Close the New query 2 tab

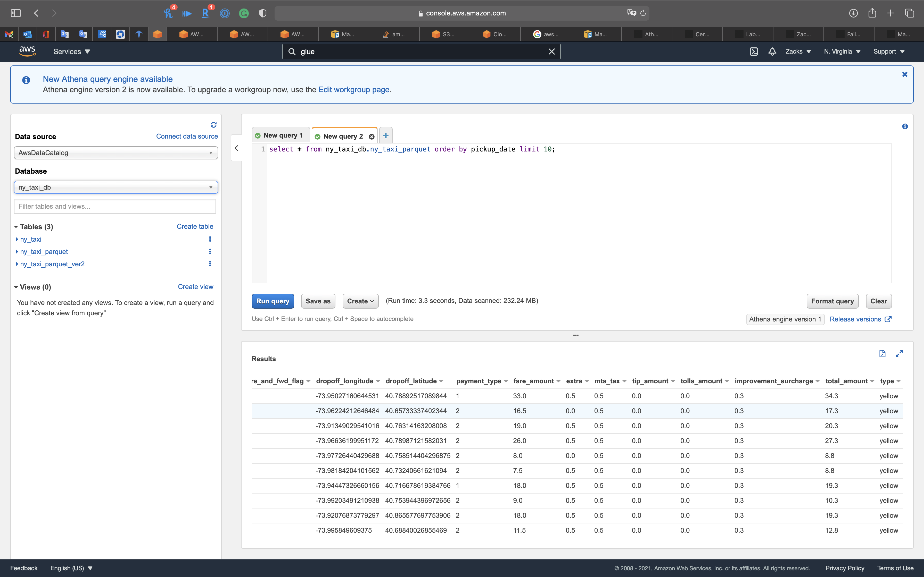pos(372,137)
